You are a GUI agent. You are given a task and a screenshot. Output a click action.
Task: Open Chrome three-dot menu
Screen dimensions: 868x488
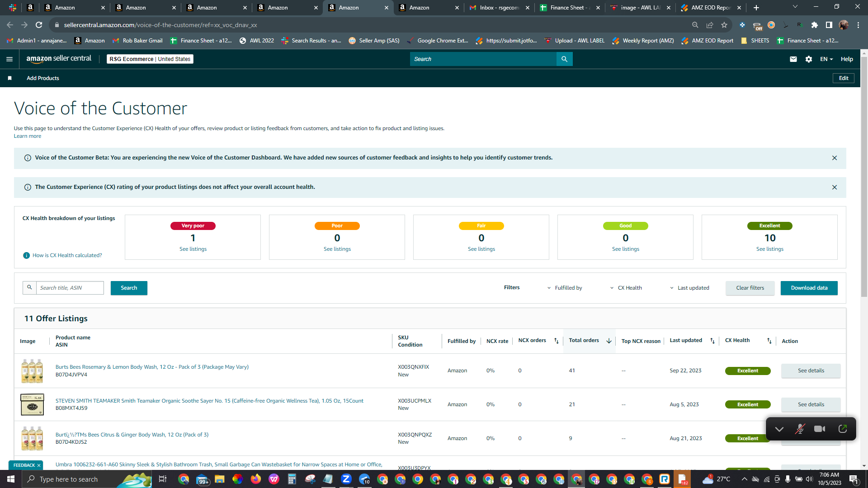858,25
